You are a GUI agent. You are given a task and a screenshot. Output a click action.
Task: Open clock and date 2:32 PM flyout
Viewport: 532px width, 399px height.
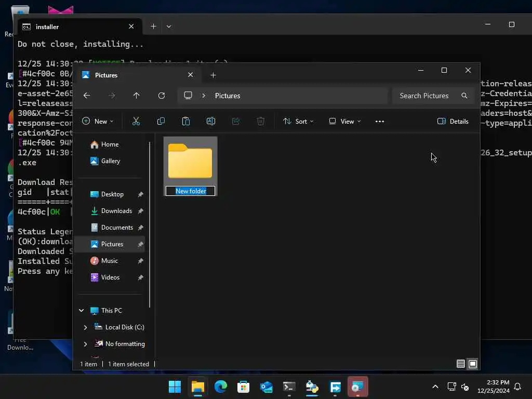(x=493, y=387)
